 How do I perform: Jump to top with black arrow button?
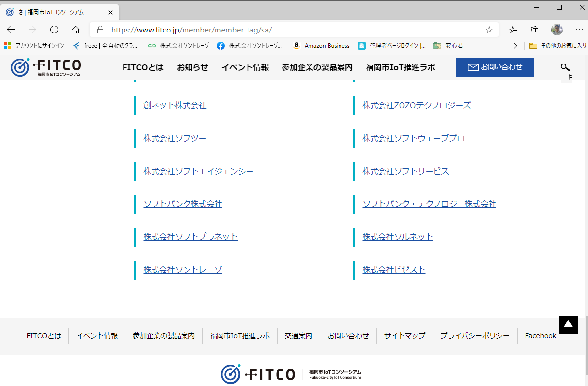(568, 325)
